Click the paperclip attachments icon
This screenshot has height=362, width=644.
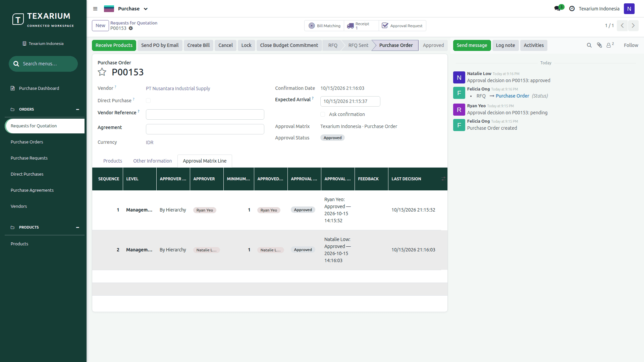coord(599,45)
